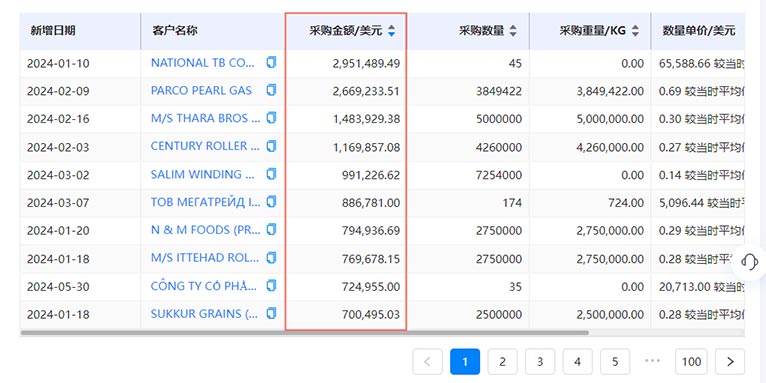The width and height of the screenshot is (766, 383).
Task: Copy the M/S THARA BROS customer name
Action: coord(271,118)
